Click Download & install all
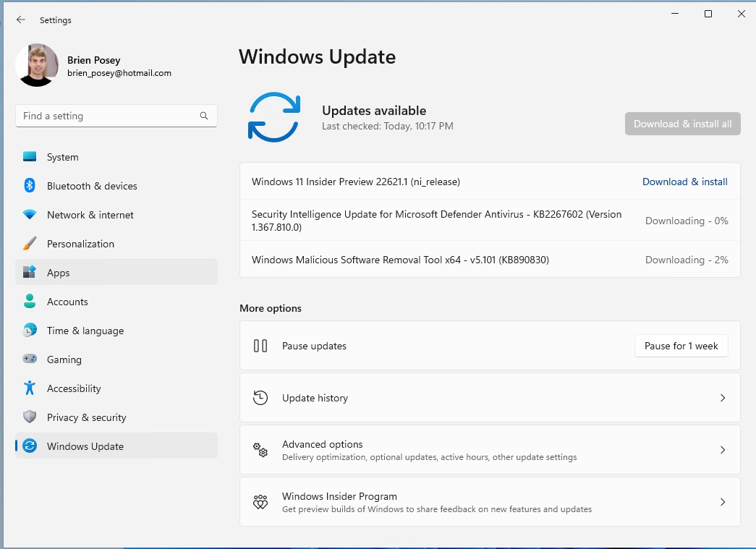This screenshot has width=756, height=549. (x=682, y=124)
